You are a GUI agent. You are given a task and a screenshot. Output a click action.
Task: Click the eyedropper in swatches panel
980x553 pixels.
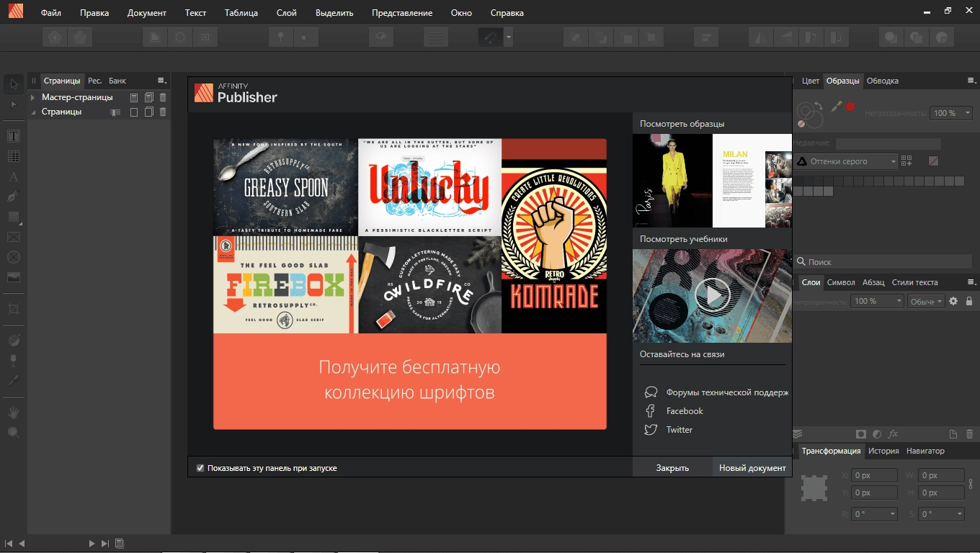[836, 107]
